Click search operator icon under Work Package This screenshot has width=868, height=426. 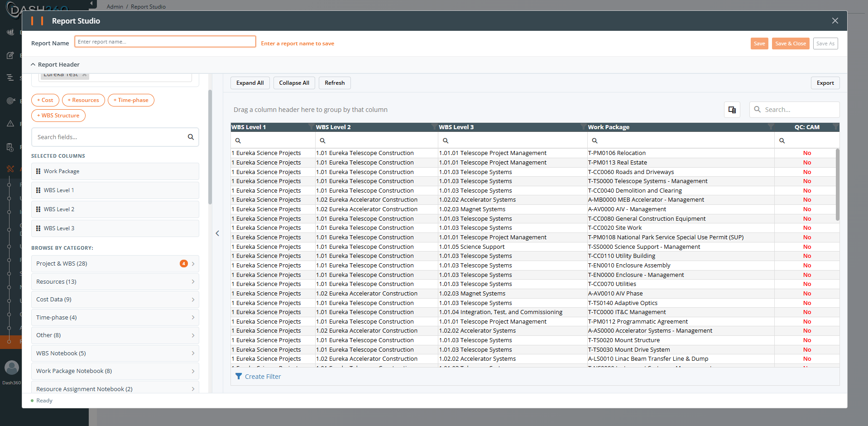tap(595, 140)
